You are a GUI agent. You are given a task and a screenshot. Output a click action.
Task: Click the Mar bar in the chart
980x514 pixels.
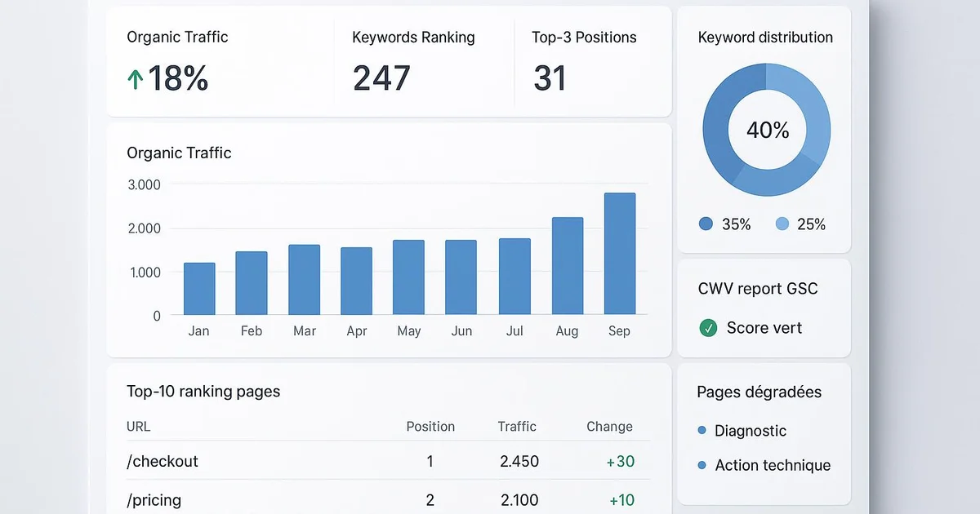(x=304, y=280)
